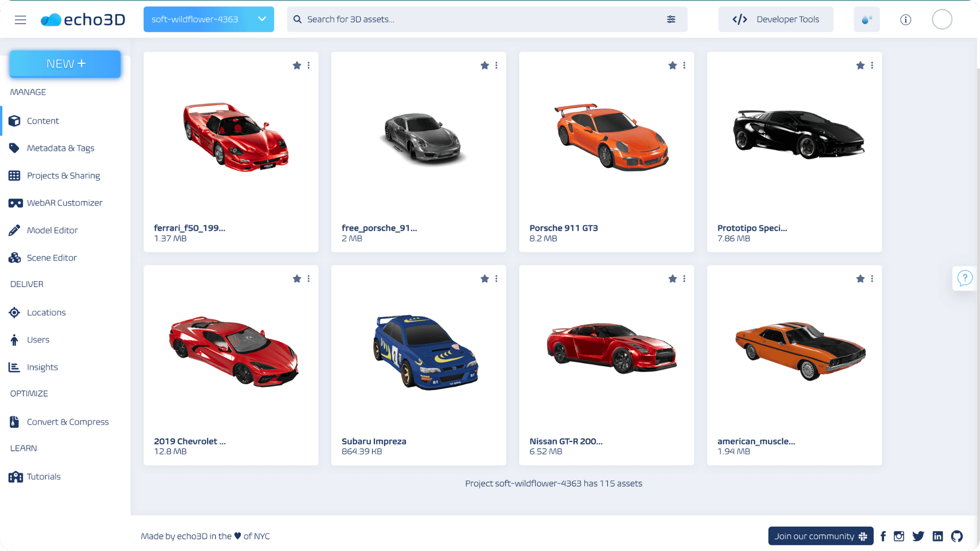Open the search filter options icon

[x=671, y=19]
